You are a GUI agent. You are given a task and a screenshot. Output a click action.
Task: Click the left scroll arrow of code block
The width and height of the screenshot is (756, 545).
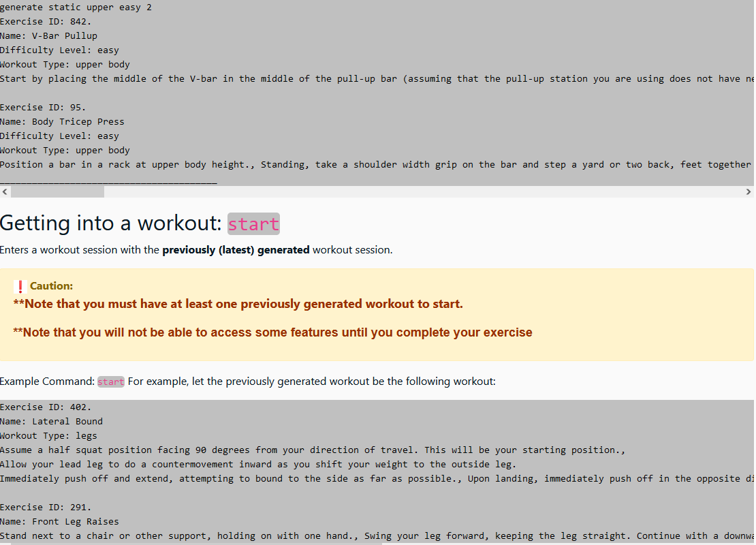5,192
